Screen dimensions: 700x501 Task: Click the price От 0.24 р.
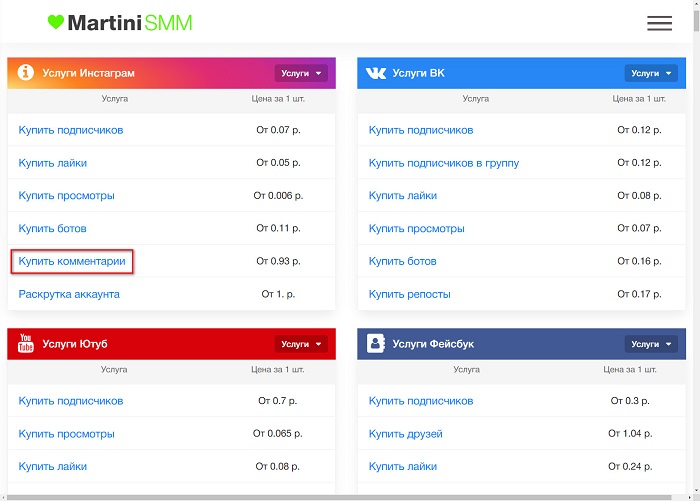pyautogui.click(x=630, y=466)
